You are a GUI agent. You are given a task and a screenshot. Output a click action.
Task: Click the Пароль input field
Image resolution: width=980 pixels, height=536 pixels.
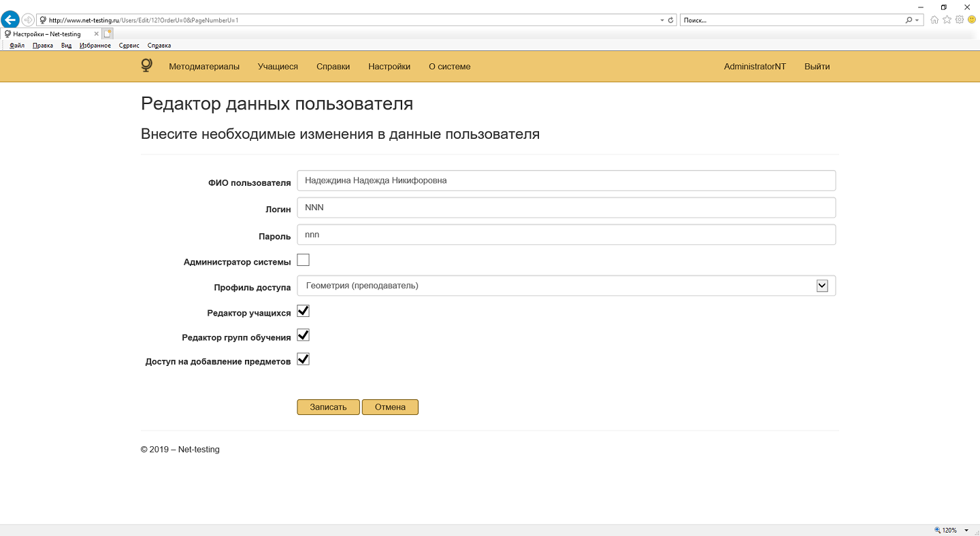(x=566, y=235)
